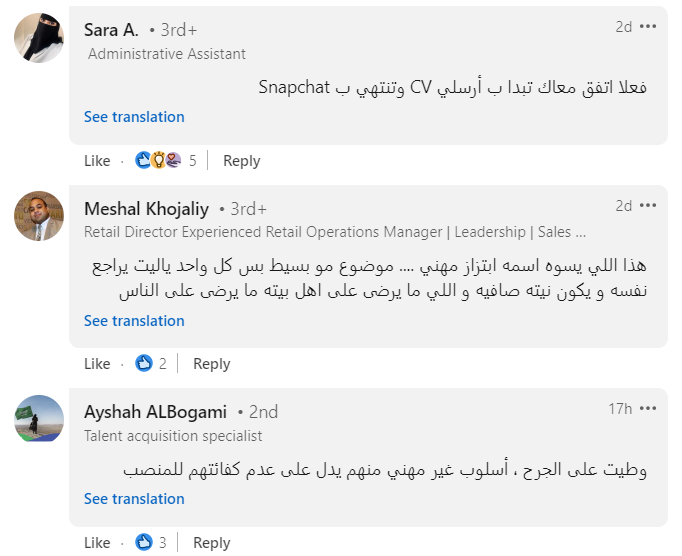Expand translation of Sara A.'s comment
This screenshot has height=556, width=682.
click(x=134, y=117)
